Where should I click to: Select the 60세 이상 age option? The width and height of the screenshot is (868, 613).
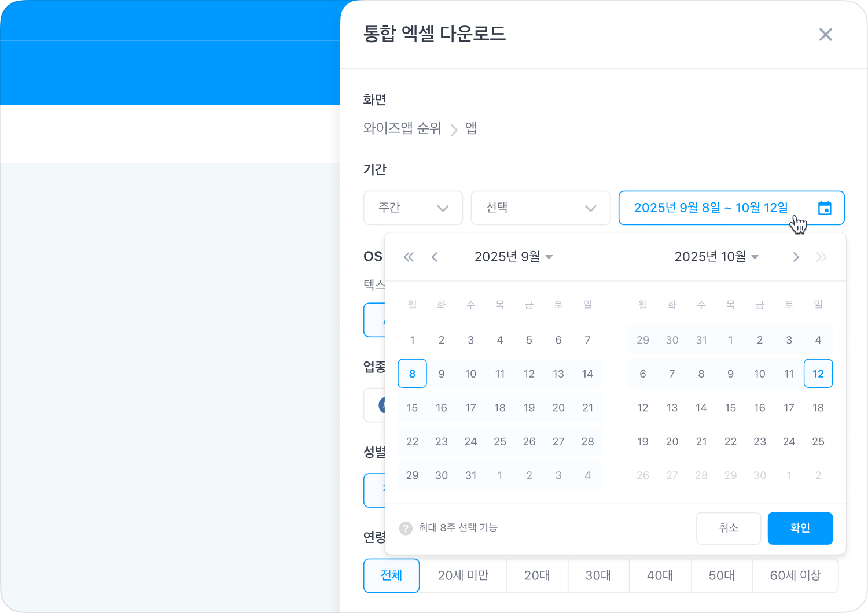(x=795, y=575)
